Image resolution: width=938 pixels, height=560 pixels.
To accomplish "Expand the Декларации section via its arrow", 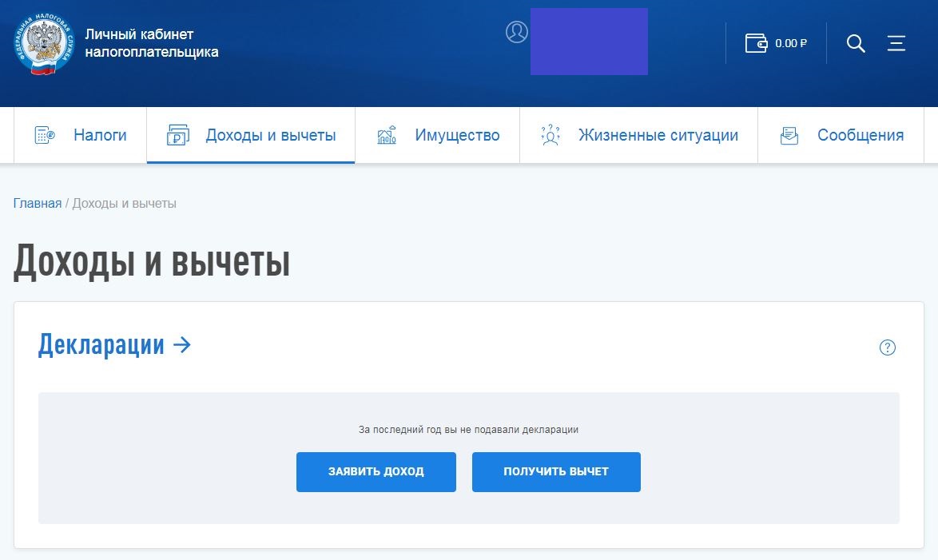I will coord(184,345).
